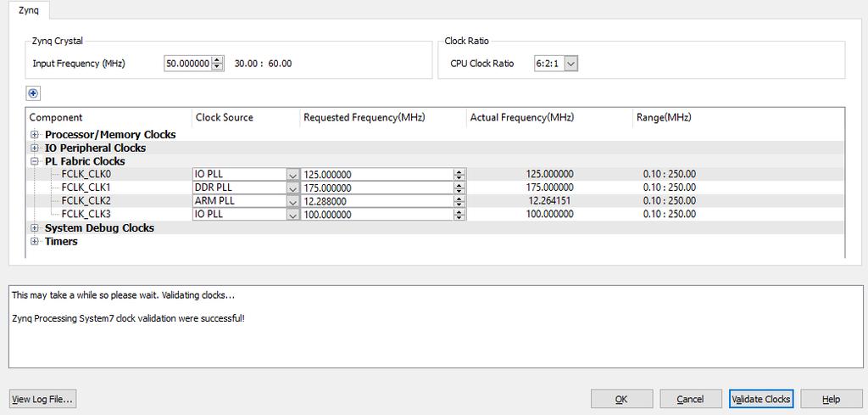
Task: Click the PL Fabric Clocks label
Action: [x=85, y=161]
